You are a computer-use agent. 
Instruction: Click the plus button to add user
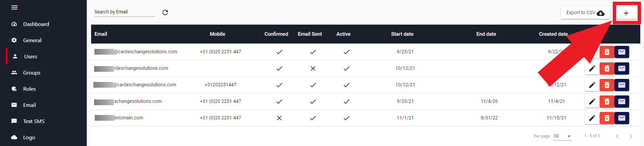(x=626, y=13)
